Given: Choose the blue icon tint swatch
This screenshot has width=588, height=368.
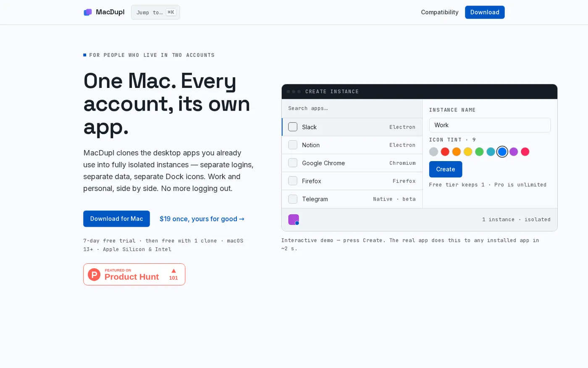Looking at the screenshot, I should pos(502,152).
